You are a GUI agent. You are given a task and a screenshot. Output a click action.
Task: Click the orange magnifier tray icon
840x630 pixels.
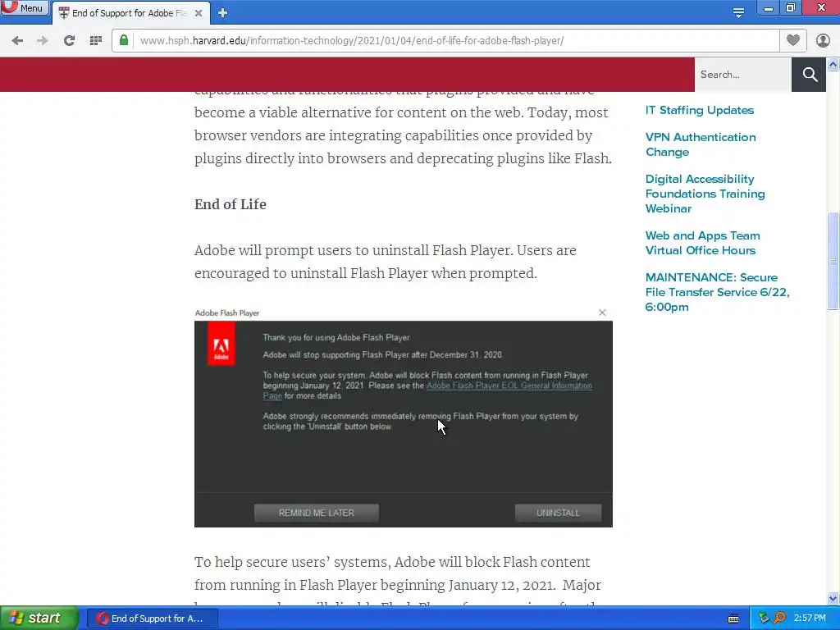click(779, 619)
